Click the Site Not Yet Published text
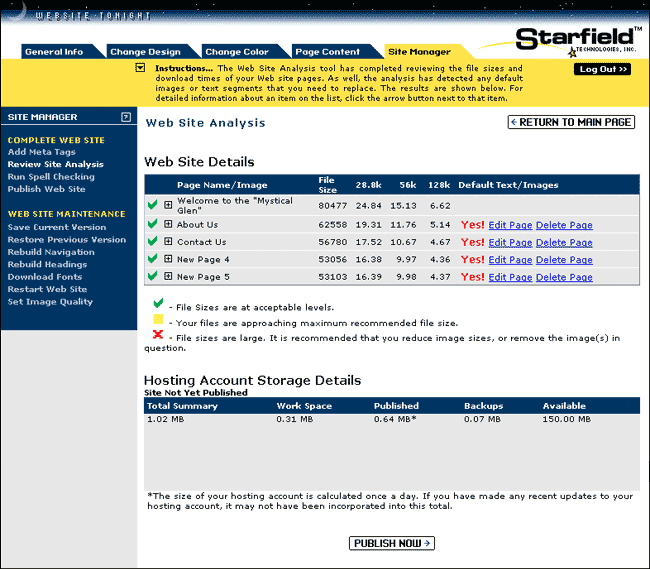The image size is (650, 569). click(x=196, y=392)
